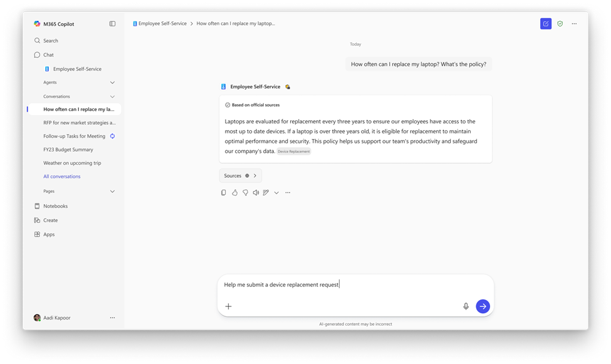The height and width of the screenshot is (364, 611).
Task: Click the Today date label
Action: [355, 44]
